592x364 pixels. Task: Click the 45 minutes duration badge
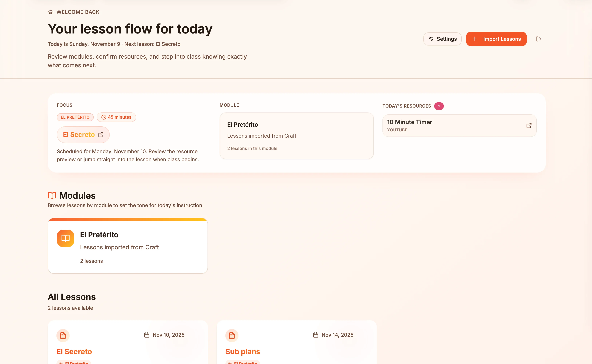click(x=116, y=117)
